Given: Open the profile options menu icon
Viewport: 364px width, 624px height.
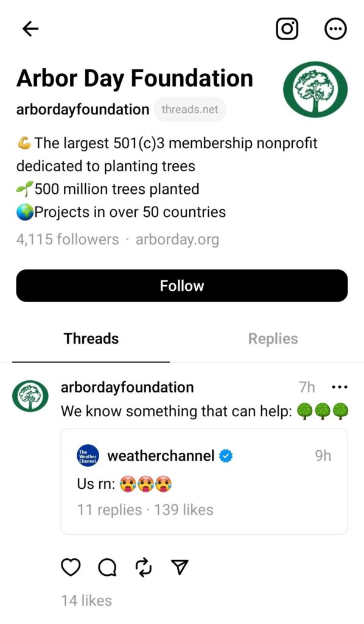Looking at the screenshot, I should coord(335,29).
